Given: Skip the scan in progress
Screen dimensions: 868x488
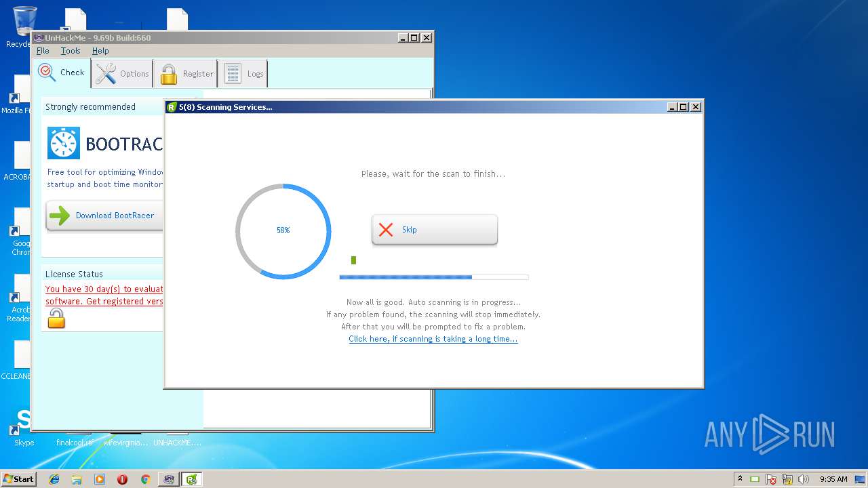Looking at the screenshot, I should (x=434, y=230).
